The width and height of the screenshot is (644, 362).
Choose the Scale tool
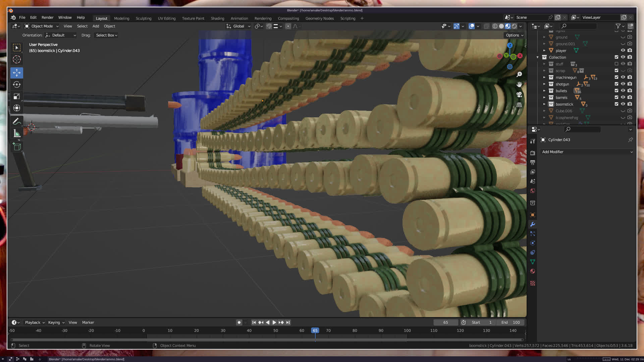click(16, 97)
